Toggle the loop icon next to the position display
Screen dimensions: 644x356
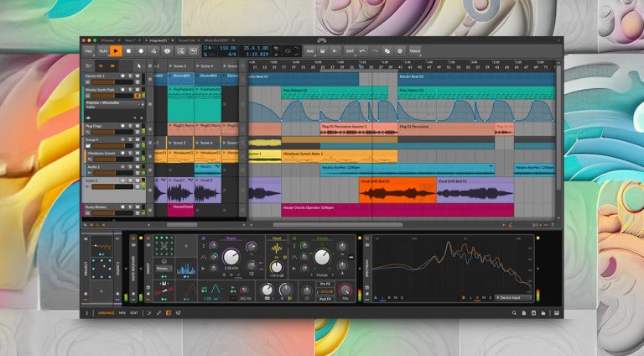click(x=288, y=51)
